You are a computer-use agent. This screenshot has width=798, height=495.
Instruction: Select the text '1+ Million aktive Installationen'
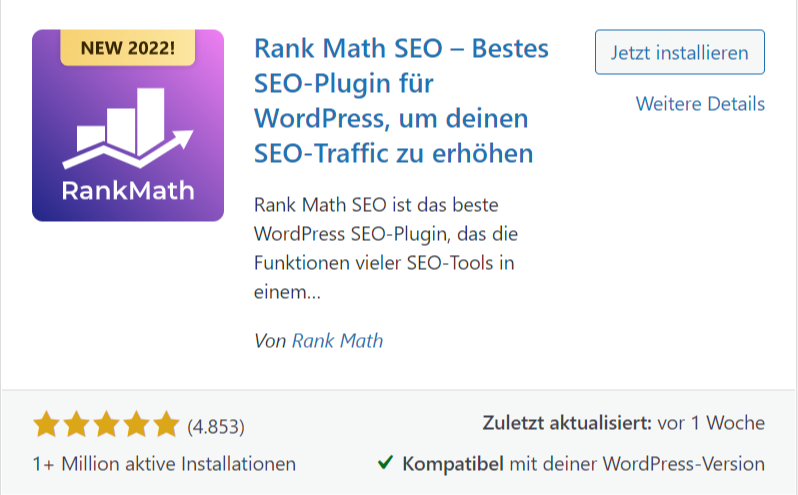point(164,464)
